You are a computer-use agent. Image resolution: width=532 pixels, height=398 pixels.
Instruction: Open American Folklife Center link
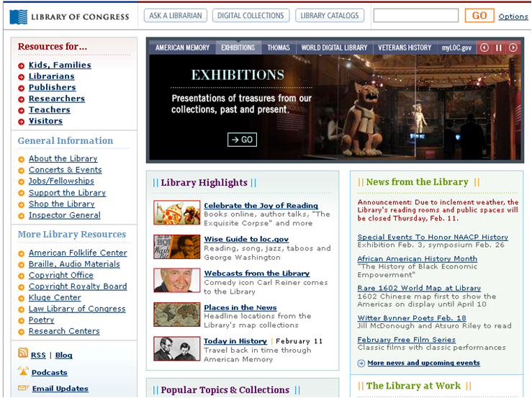click(x=78, y=253)
